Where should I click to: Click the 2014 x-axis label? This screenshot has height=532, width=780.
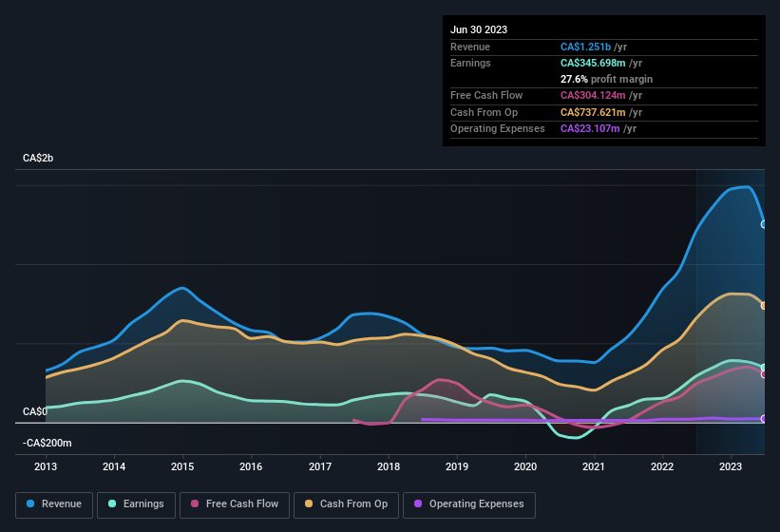[114, 466]
